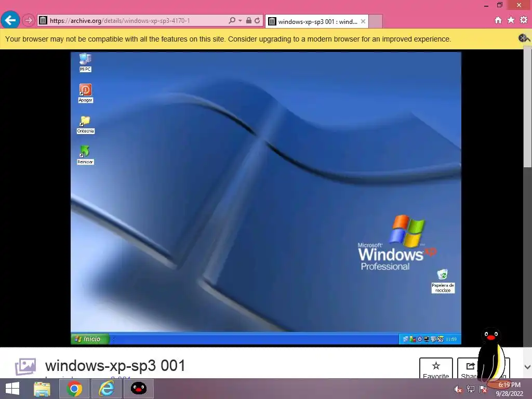Click the magnifier search icon in address bar

click(x=232, y=20)
